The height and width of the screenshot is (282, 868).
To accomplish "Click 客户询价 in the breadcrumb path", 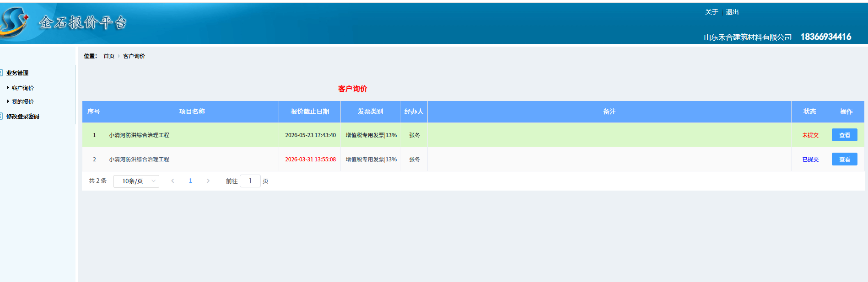I will [134, 56].
